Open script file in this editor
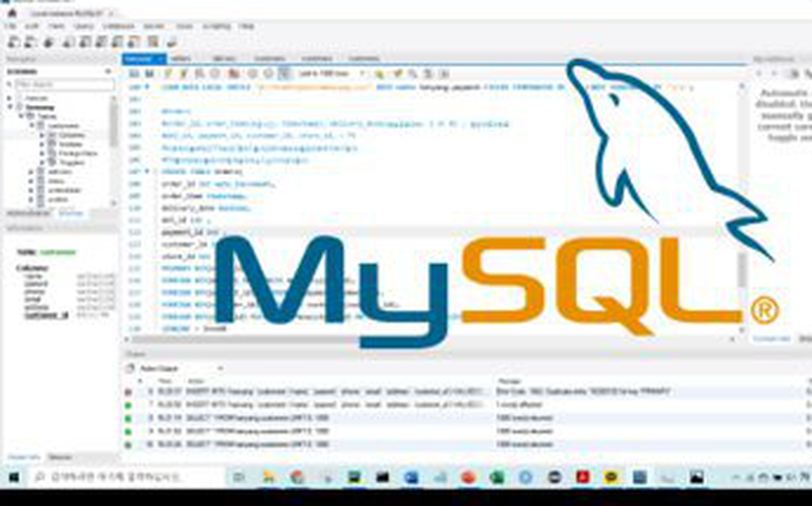The image size is (812, 506). pyautogui.click(x=133, y=74)
